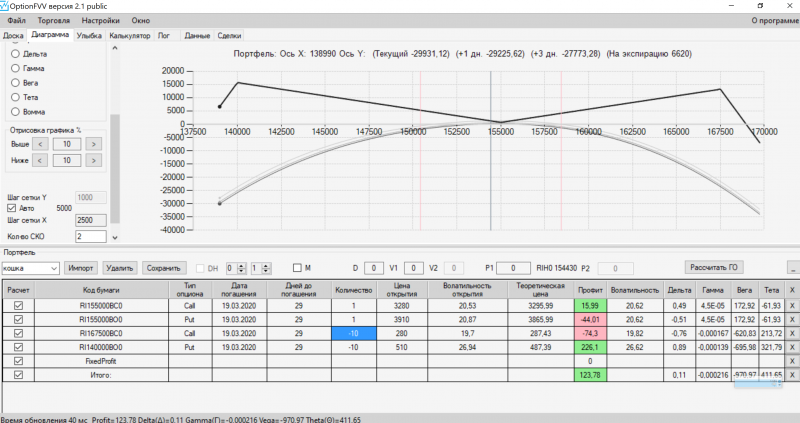Switch to the Сделки tab
This screenshot has width=800, height=423.
tap(229, 36)
